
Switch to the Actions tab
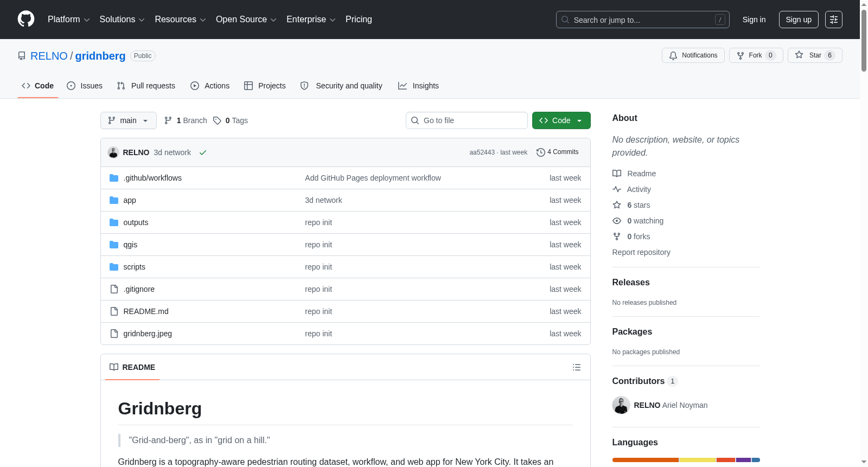[x=210, y=86]
